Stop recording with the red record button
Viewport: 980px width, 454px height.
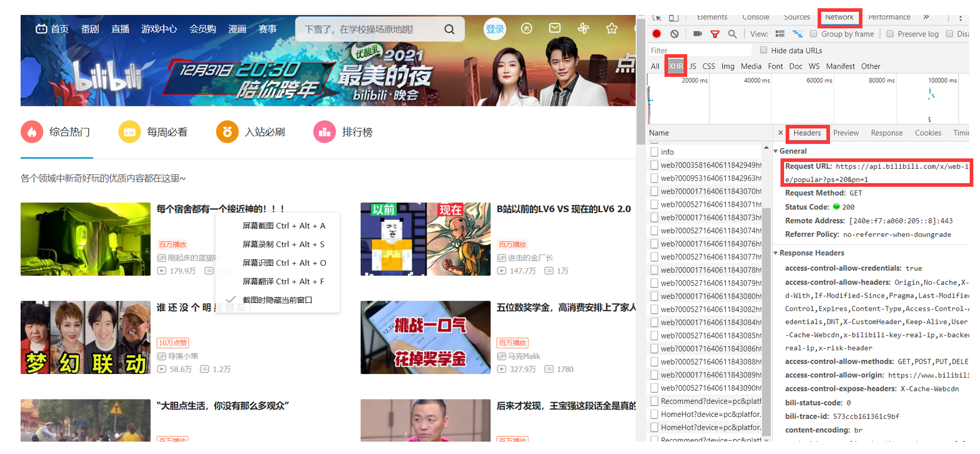[656, 34]
